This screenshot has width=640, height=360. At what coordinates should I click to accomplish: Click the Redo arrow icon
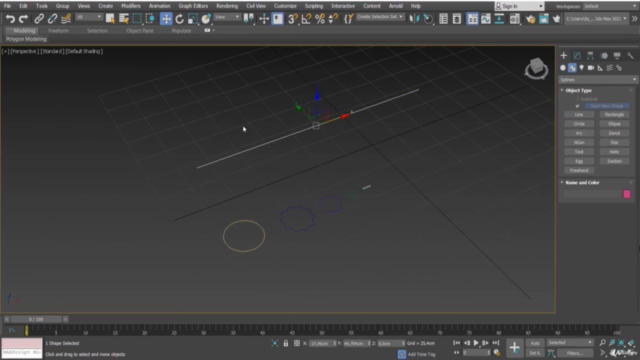(x=23, y=19)
